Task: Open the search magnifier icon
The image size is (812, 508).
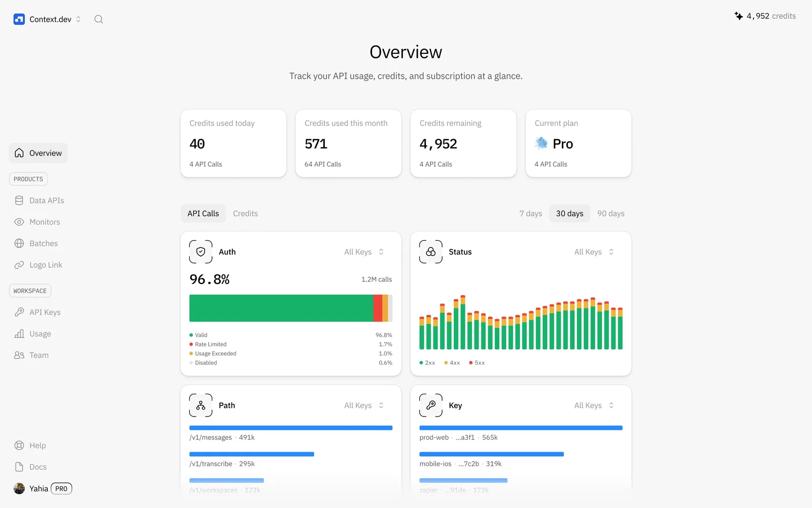Action: [x=98, y=19]
